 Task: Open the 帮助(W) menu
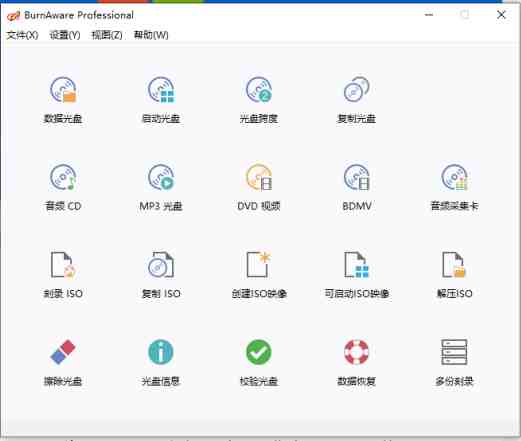151,35
